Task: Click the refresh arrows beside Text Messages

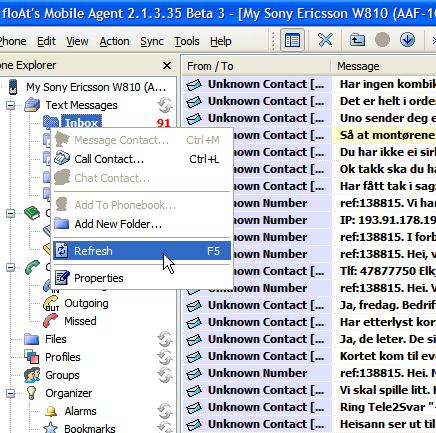Action: 165,105
